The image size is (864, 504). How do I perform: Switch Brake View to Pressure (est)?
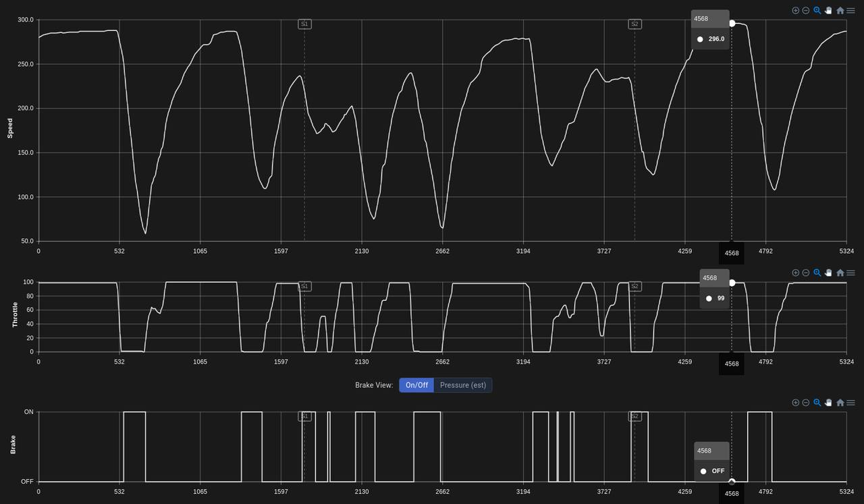point(463,385)
